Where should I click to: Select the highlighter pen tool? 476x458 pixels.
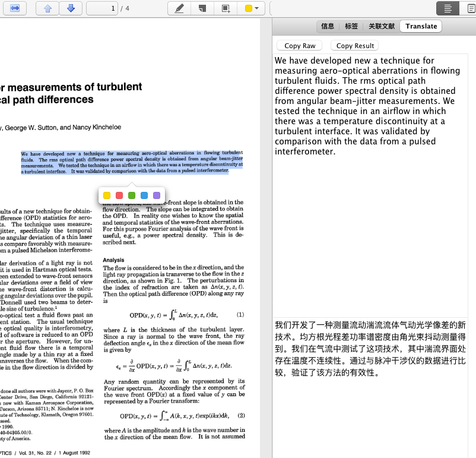179,8
